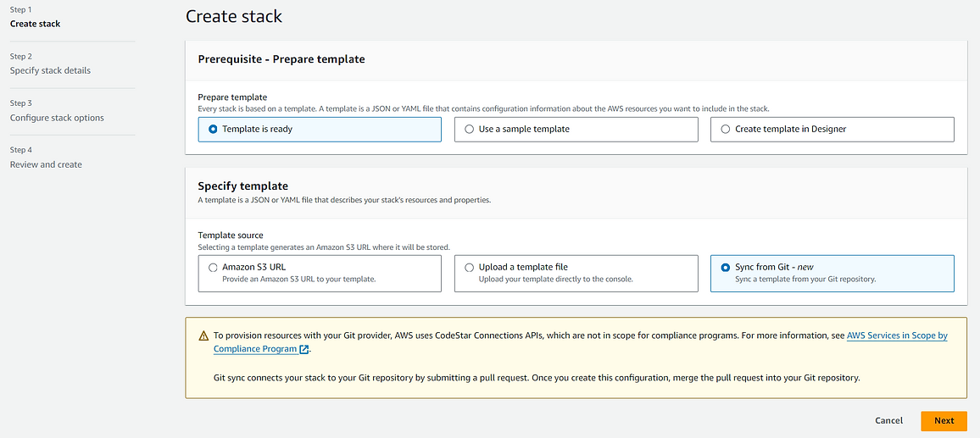The width and height of the screenshot is (980, 438).
Task: Select Create template in Designer radio button
Action: (832, 130)
